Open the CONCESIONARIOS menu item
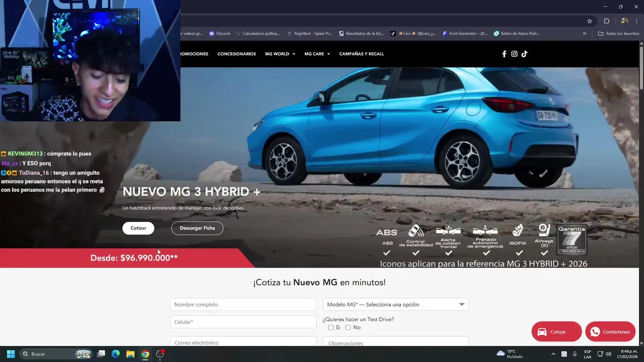 [x=236, y=54]
